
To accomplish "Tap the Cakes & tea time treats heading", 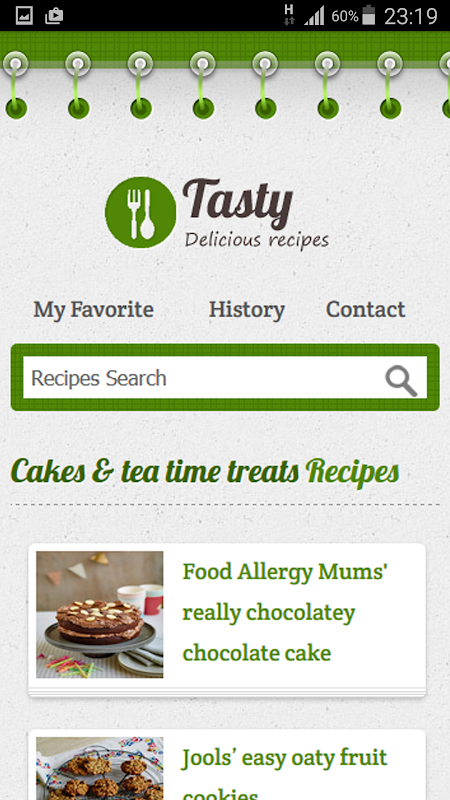I will tap(205, 471).
